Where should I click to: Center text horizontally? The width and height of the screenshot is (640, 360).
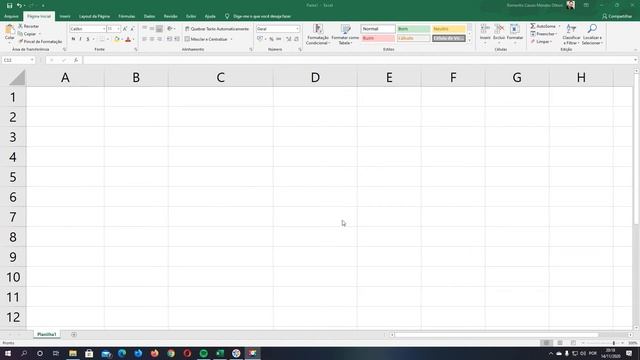[x=152, y=39]
